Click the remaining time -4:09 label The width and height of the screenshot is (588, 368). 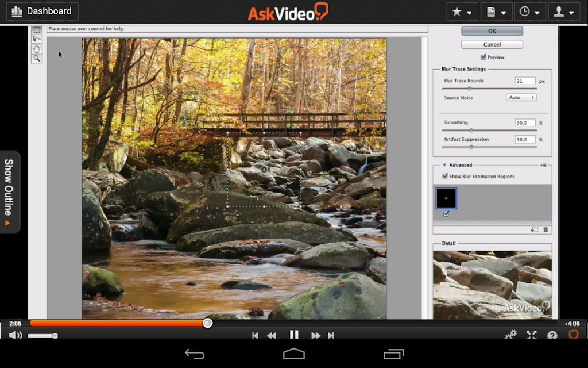tap(572, 323)
